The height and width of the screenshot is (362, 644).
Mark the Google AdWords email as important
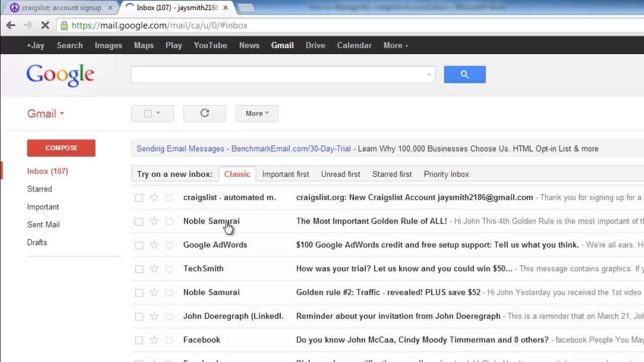pos(170,245)
